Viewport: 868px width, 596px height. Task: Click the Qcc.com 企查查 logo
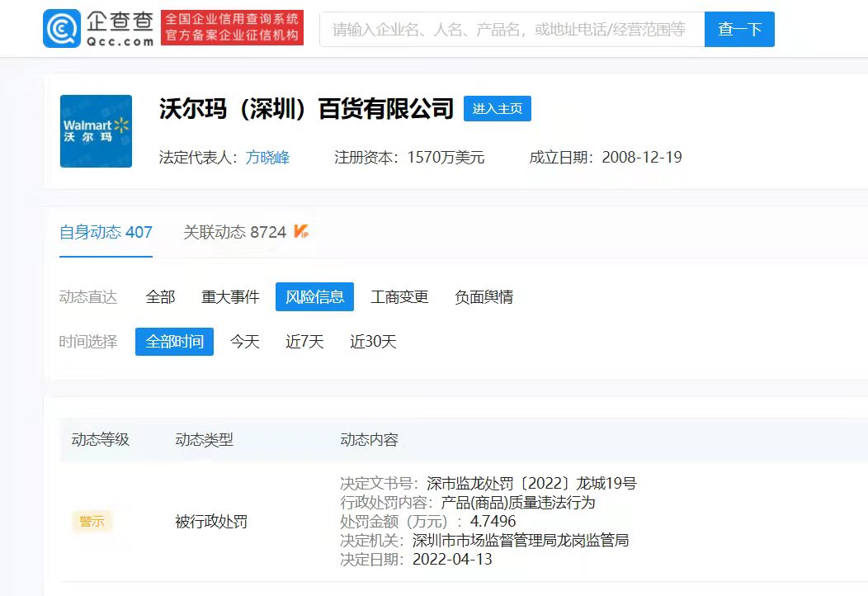[x=98, y=28]
